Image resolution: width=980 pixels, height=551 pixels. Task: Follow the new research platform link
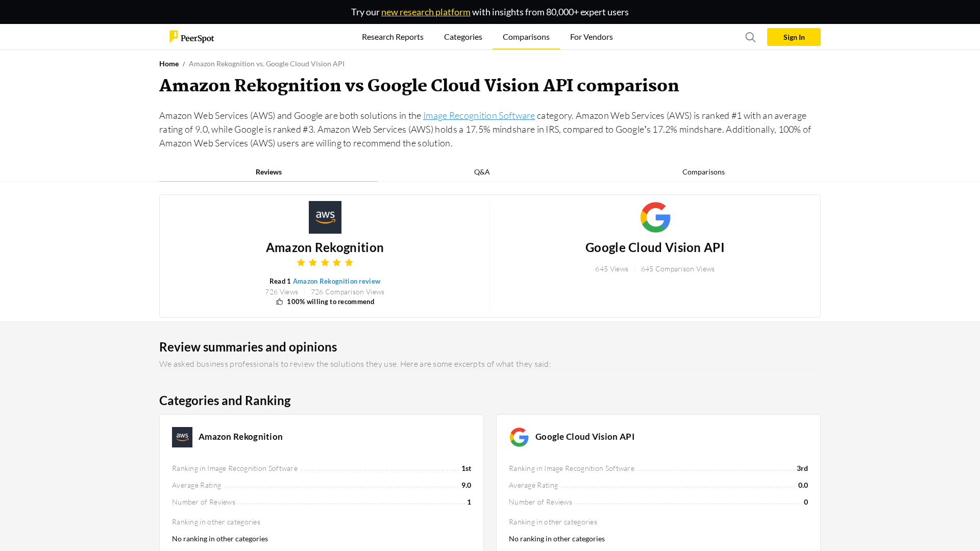426,12
